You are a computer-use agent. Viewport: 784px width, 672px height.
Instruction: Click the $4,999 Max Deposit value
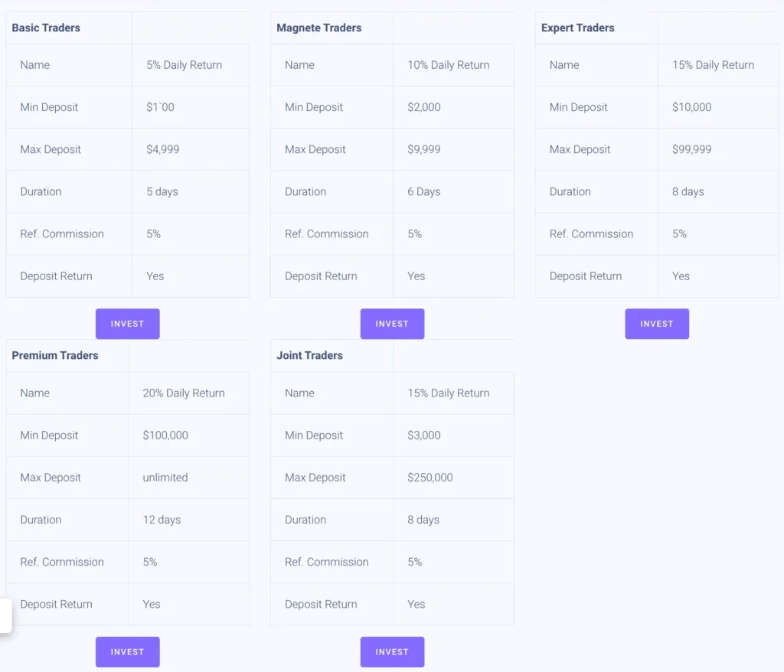pos(162,149)
